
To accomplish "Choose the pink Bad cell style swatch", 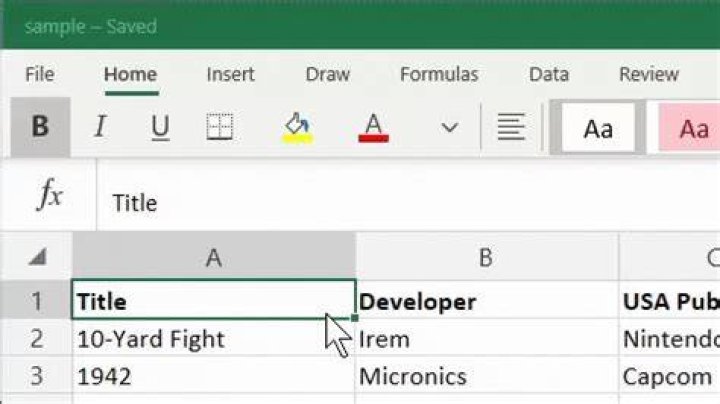I will pos(689,128).
